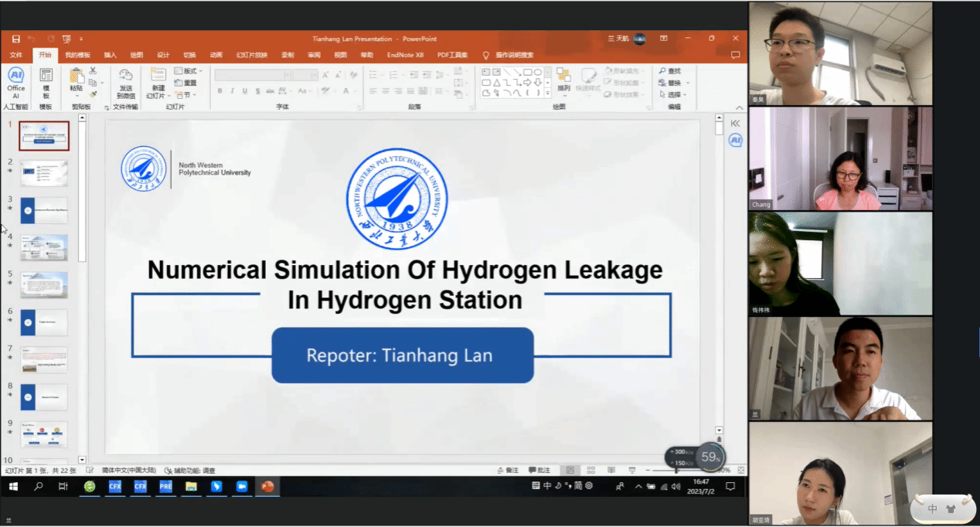Switch to the Insert ribbon tab
The height and width of the screenshot is (527, 980).
[x=111, y=55]
